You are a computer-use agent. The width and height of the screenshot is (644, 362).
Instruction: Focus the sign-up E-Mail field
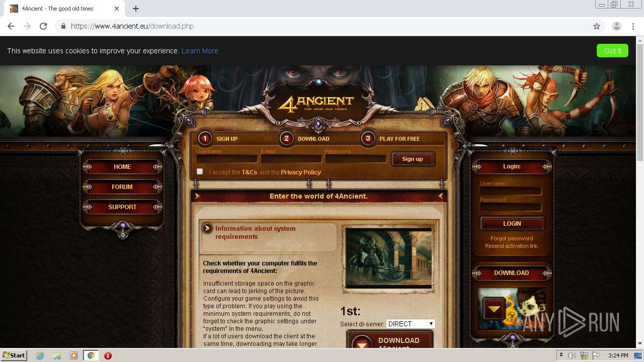coord(291,159)
